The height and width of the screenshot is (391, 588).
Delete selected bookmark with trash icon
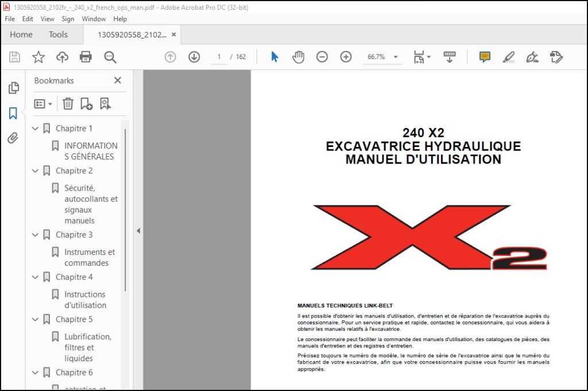tap(68, 104)
